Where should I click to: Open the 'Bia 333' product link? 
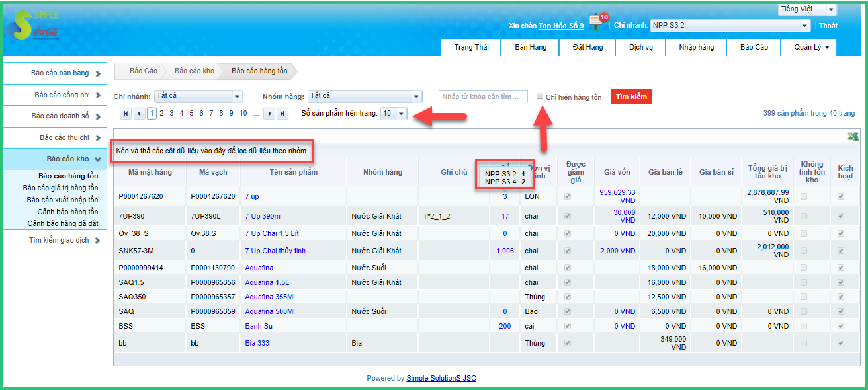257,343
